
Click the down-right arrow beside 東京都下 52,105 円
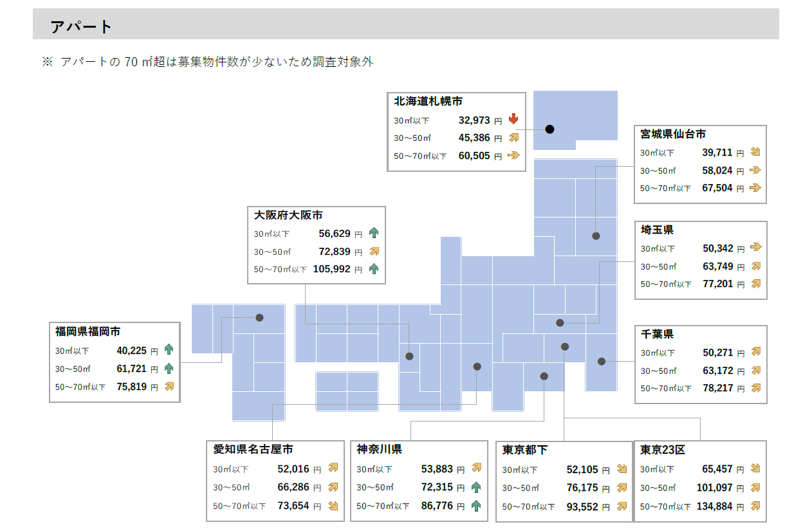pos(622,470)
